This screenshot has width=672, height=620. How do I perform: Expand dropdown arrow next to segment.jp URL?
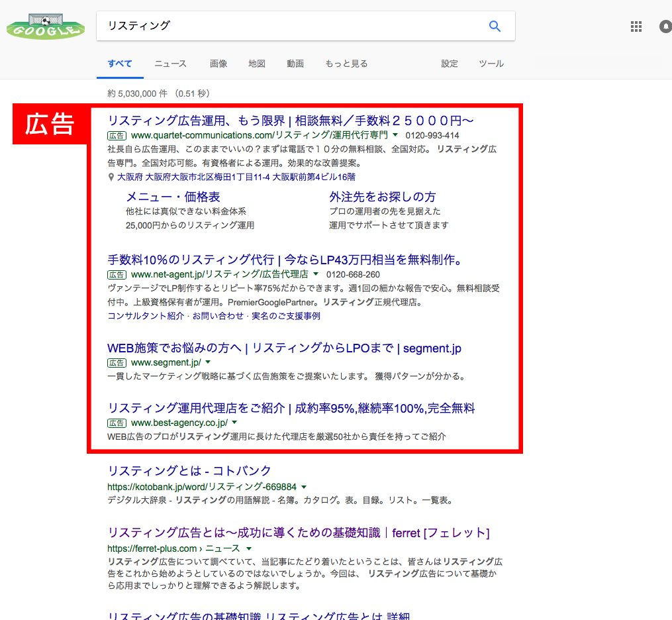[x=208, y=362]
